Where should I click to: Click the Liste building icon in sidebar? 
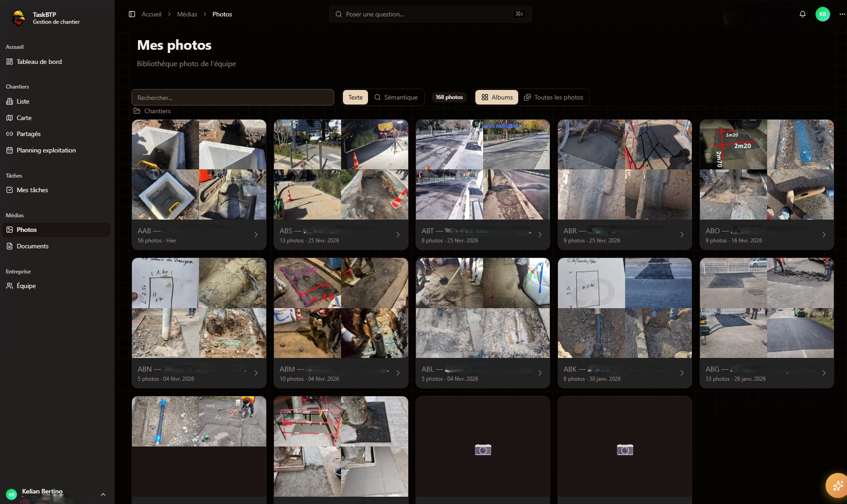10,101
